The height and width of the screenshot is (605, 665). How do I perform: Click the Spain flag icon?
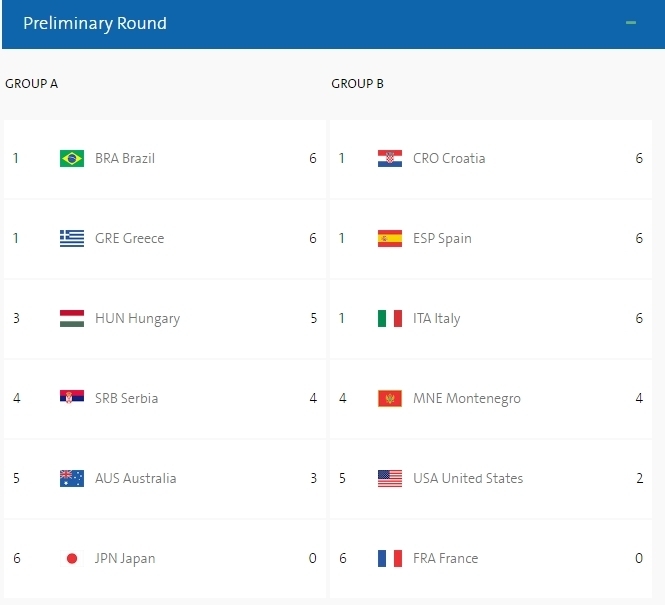pyautogui.click(x=390, y=238)
